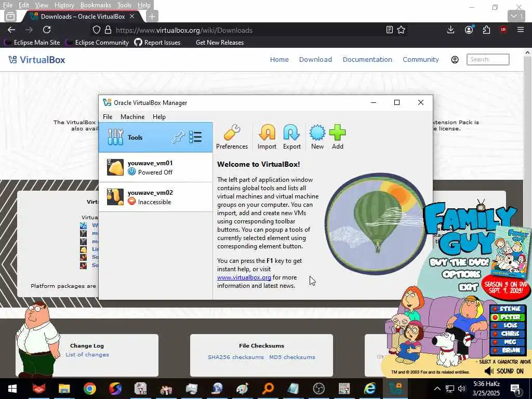
Task: Create a New virtual machine
Action: pyautogui.click(x=317, y=137)
